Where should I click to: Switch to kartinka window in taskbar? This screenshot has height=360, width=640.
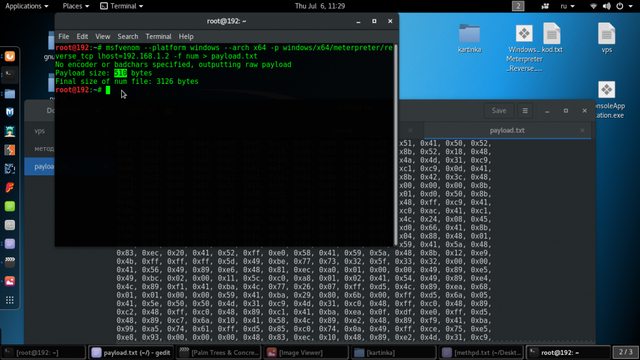click(x=394, y=352)
